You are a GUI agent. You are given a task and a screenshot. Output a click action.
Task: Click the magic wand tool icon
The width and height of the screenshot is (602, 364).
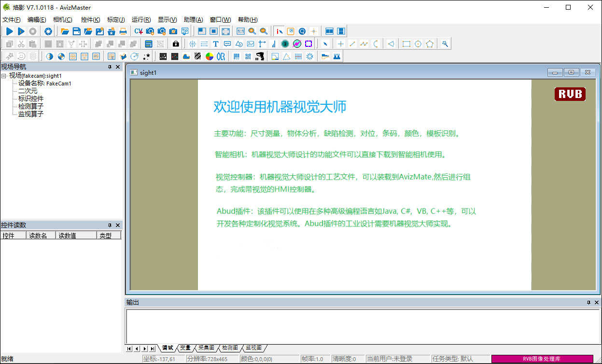click(445, 44)
